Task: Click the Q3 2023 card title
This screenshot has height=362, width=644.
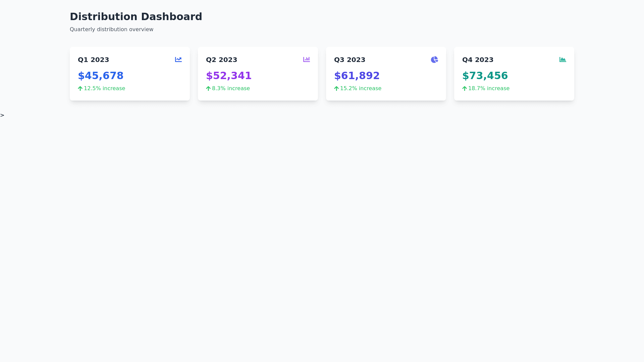Action: click(350, 60)
